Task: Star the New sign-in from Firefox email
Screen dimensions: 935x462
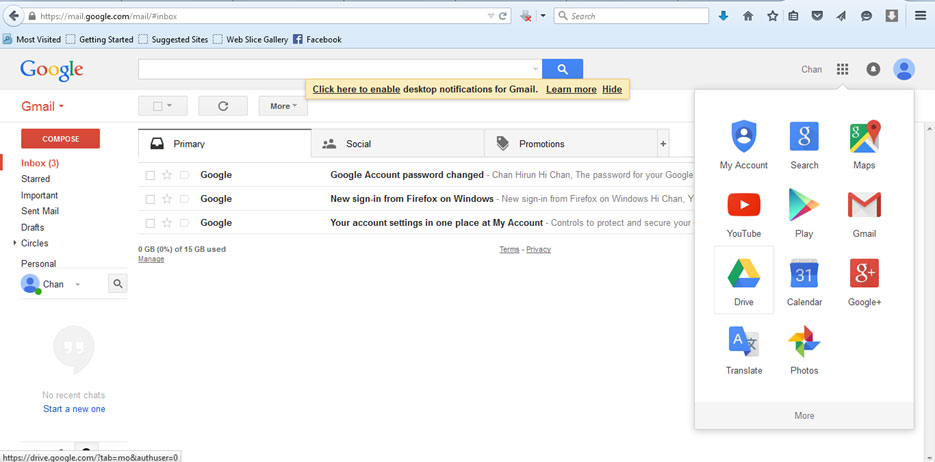Action: [x=167, y=199]
